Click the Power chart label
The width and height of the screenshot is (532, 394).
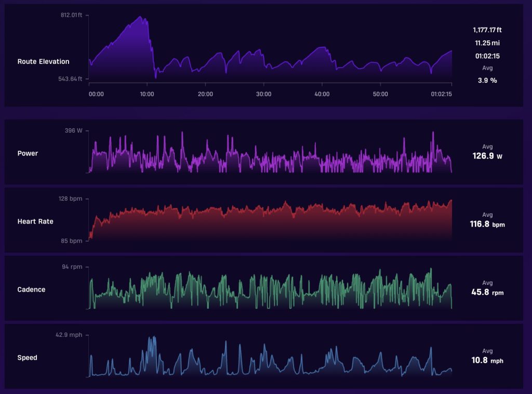click(28, 153)
